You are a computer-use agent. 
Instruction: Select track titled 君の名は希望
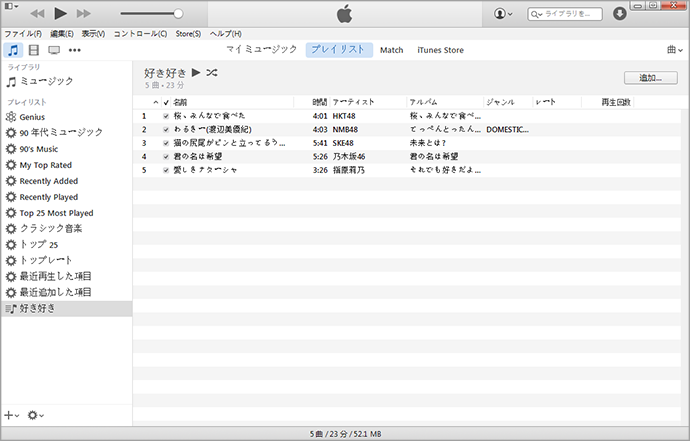(x=198, y=157)
